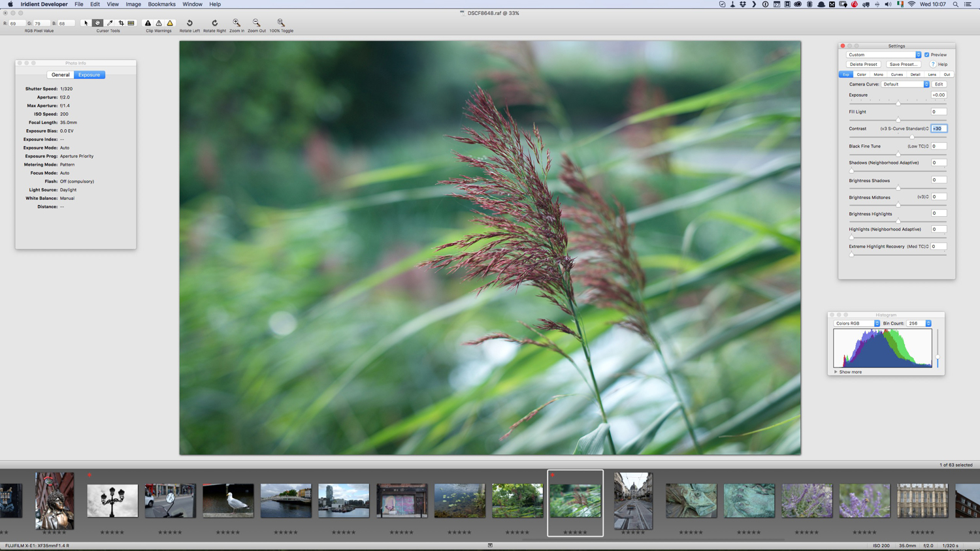Select the eyedropper cursor tool
Viewport: 980px width, 551px height.
point(109,23)
